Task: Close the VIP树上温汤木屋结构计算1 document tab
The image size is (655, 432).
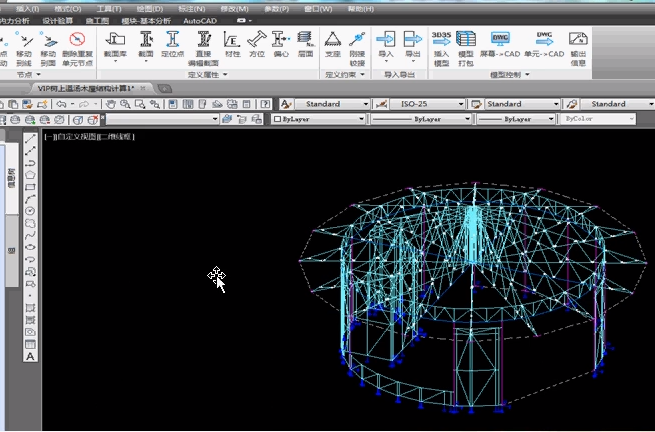Action: coord(143,88)
